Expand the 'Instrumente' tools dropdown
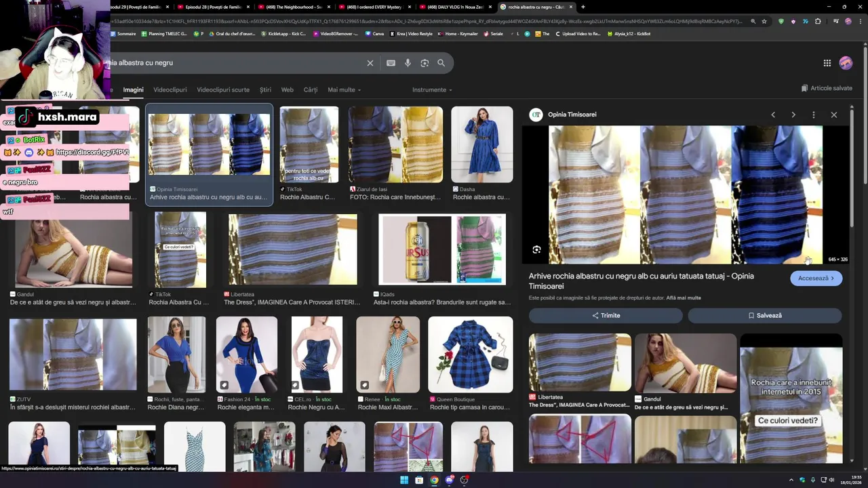The height and width of the screenshot is (488, 868). pyautogui.click(x=432, y=89)
